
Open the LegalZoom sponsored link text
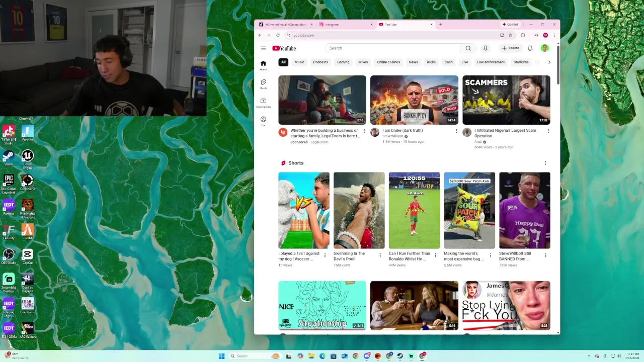tap(319, 142)
